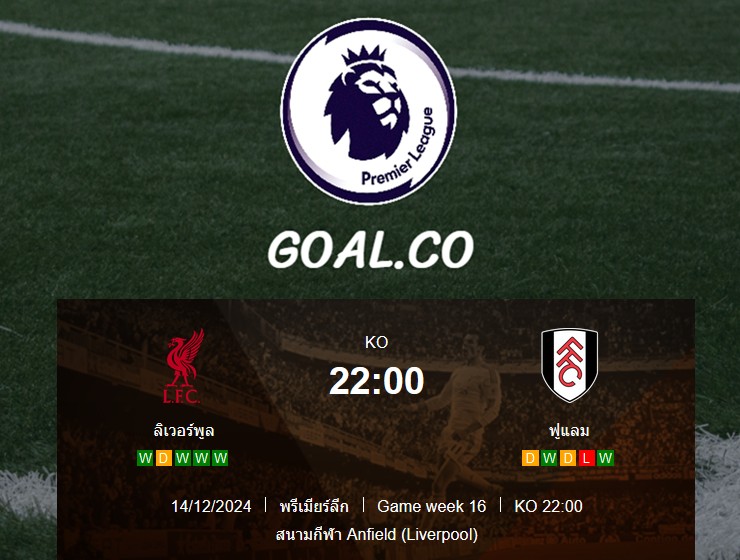Screen dimensions: 740x560
Task: Select Fulham's last green W form badge
Action: (605, 458)
